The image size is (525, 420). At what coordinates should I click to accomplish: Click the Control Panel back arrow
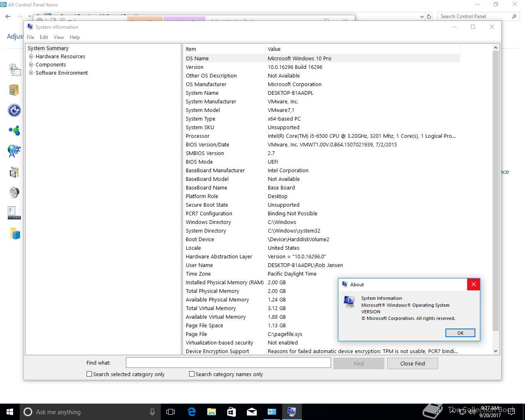click(8, 16)
